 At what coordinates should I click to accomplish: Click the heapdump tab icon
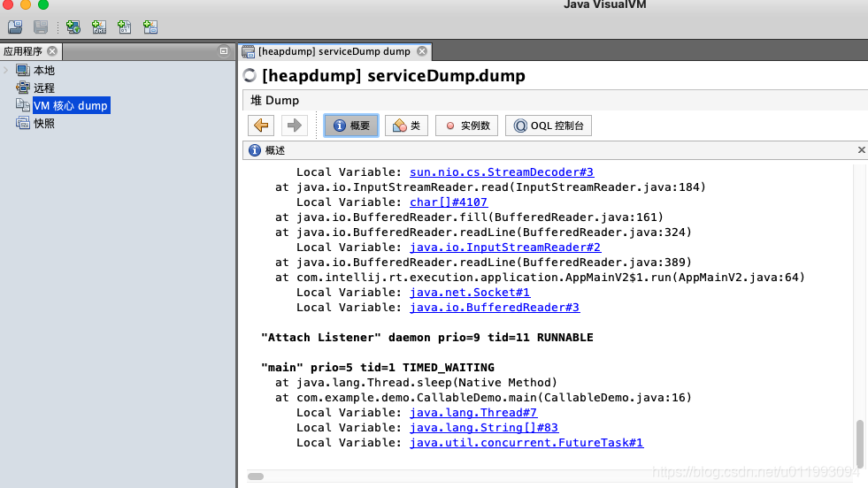(x=248, y=51)
